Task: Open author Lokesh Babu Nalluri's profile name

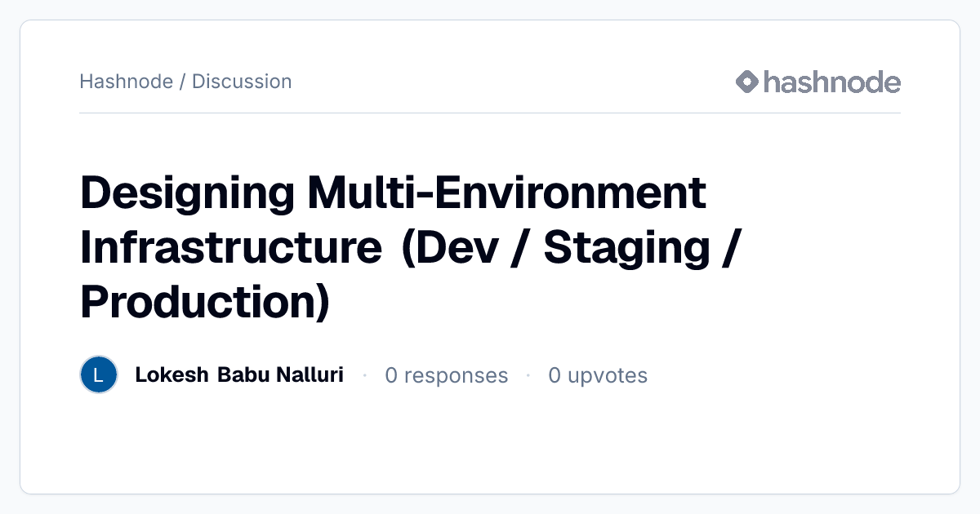Action: click(x=239, y=375)
